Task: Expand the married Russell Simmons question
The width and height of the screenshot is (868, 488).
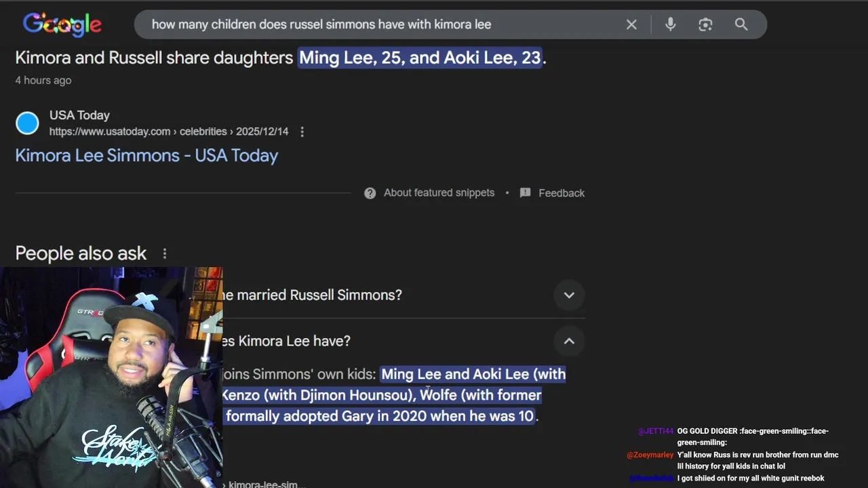Action: [x=569, y=295]
